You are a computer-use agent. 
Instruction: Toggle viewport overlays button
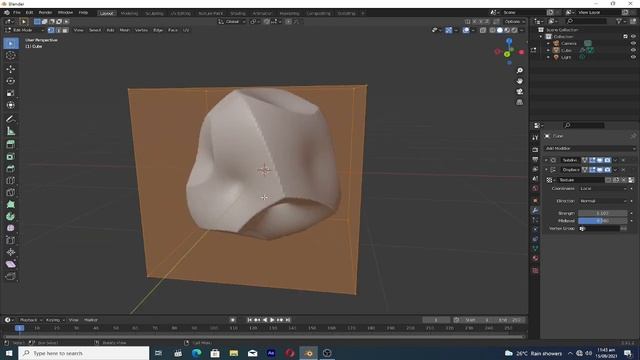click(x=466, y=30)
